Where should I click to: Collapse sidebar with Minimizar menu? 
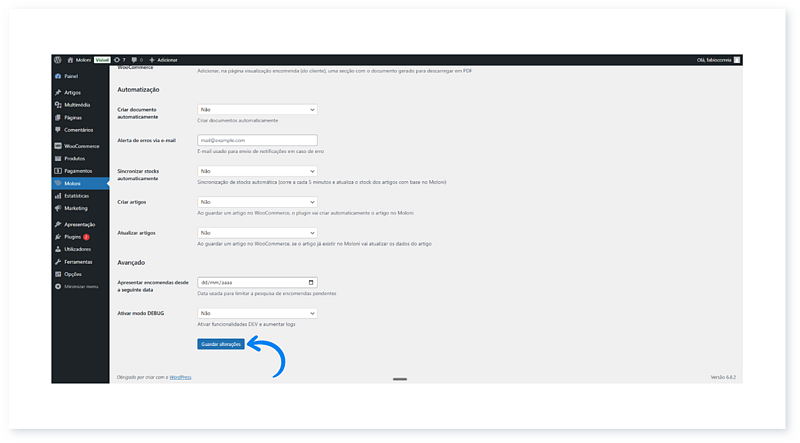80,286
